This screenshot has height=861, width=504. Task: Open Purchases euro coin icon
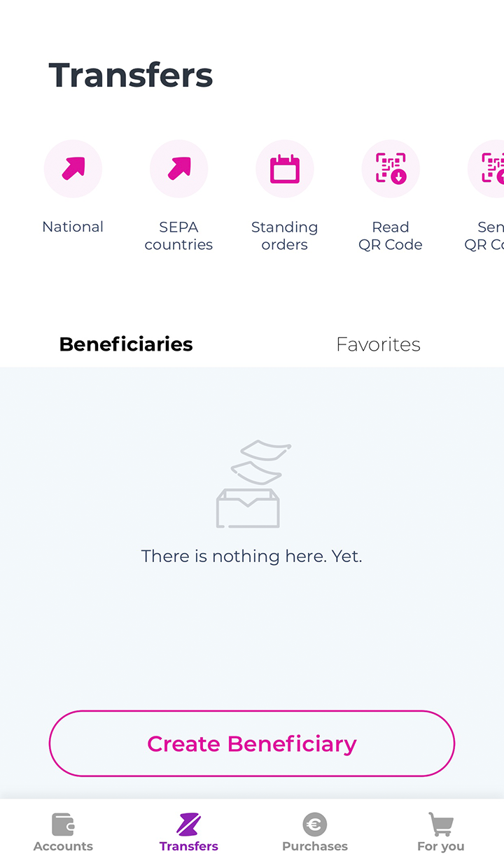pyautogui.click(x=315, y=825)
